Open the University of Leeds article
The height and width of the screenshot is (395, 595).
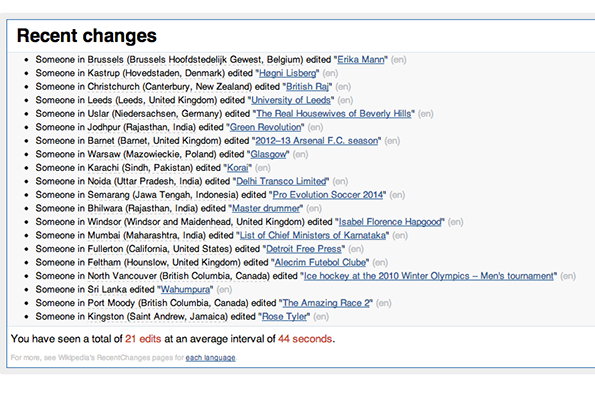[x=291, y=100]
